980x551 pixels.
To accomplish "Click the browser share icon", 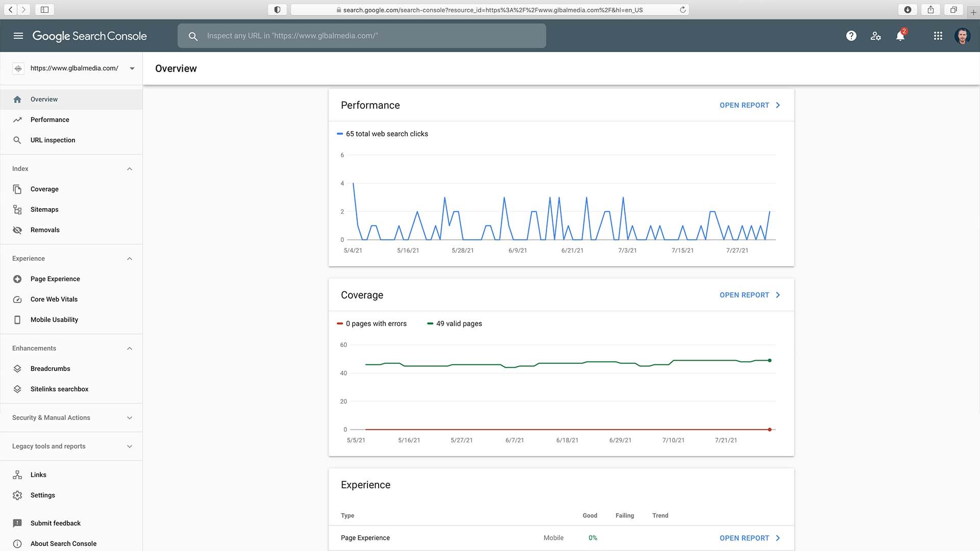I will (x=931, y=10).
